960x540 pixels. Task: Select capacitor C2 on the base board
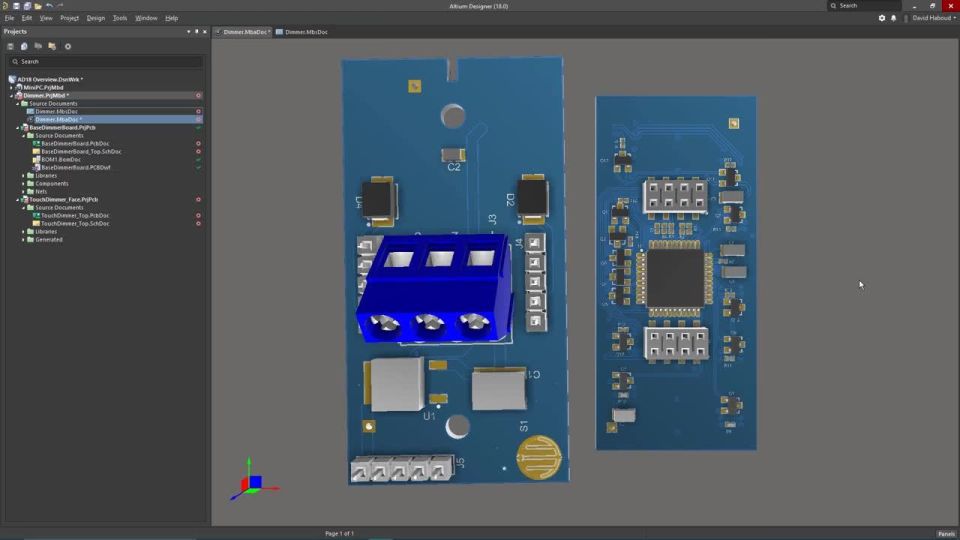pyautogui.click(x=453, y=155)
